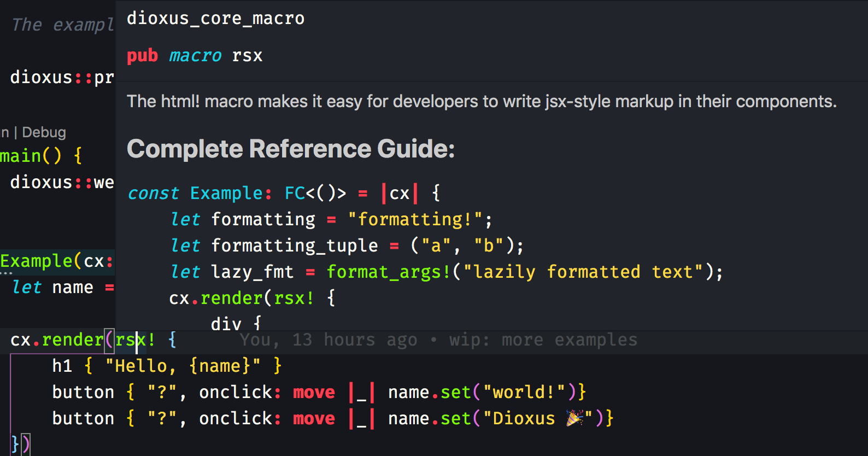Click the 'dioxus::pr' line in editor
Viewport: 868px width, 456px height.
62,77
